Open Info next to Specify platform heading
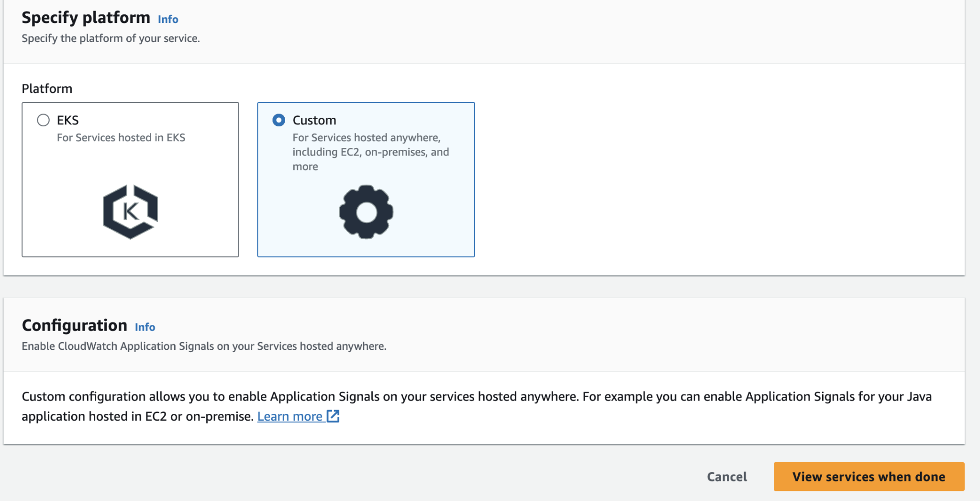980x501 pixels. (x=168, y=19)
